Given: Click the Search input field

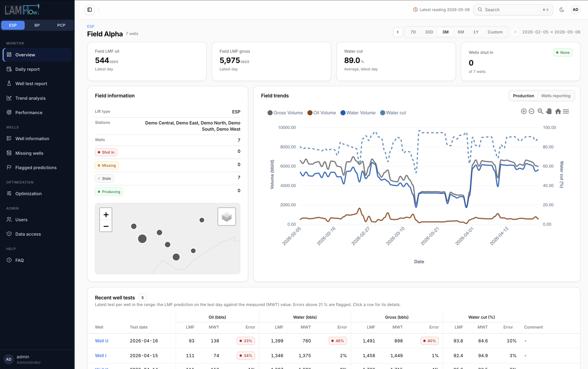Looking at the screenshot, I should pyautogui.click(x=513, y=10).
